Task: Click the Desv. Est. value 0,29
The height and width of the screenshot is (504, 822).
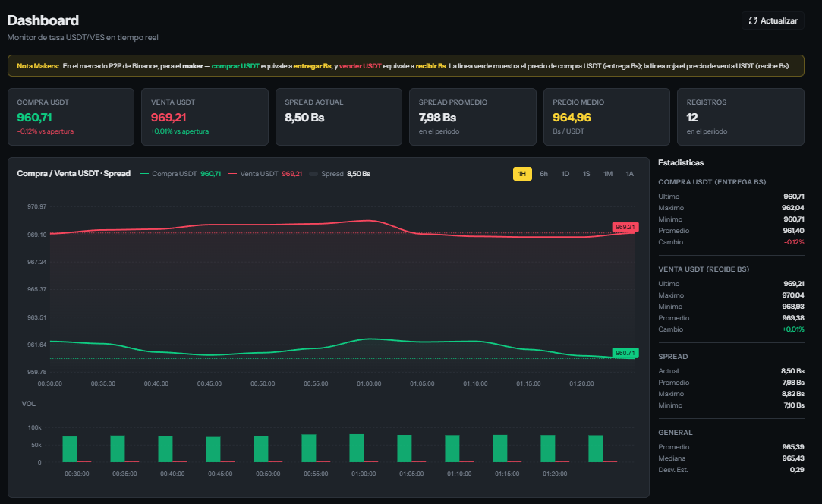Action: pyautogui.click(x=797, y=470)
